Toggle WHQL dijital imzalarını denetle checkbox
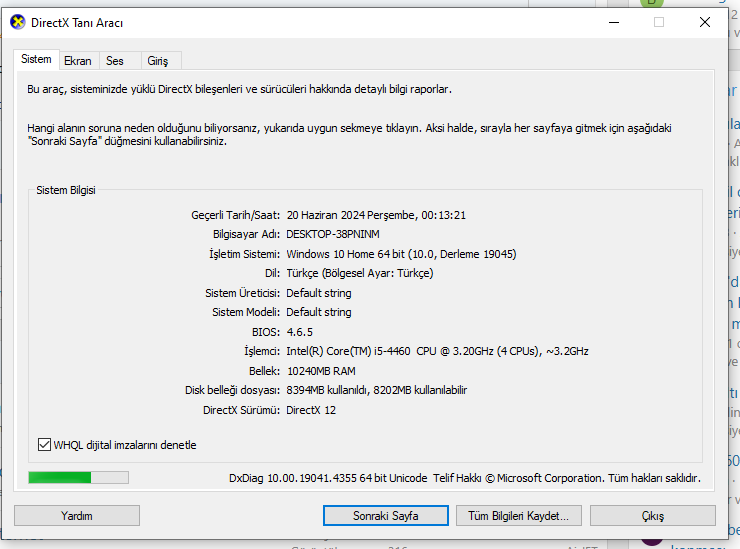The height and width of the screenshot is (549, 740). tap(44, 445)
